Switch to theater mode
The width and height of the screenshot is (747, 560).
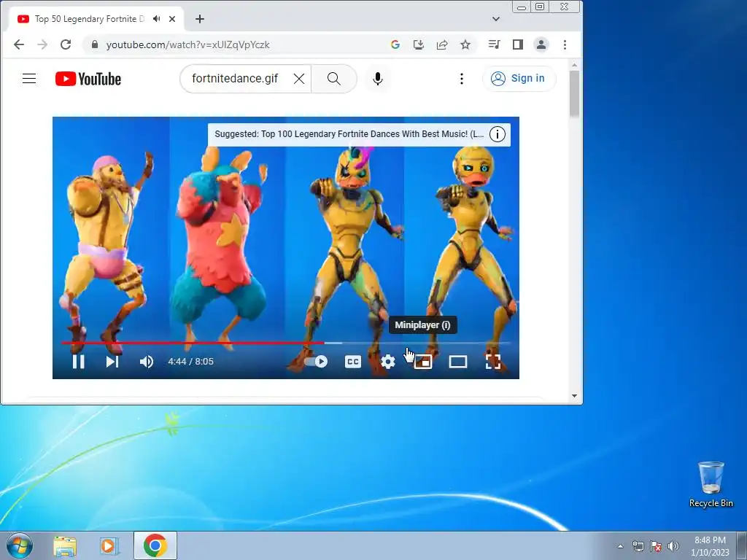[x=458, y=362]
